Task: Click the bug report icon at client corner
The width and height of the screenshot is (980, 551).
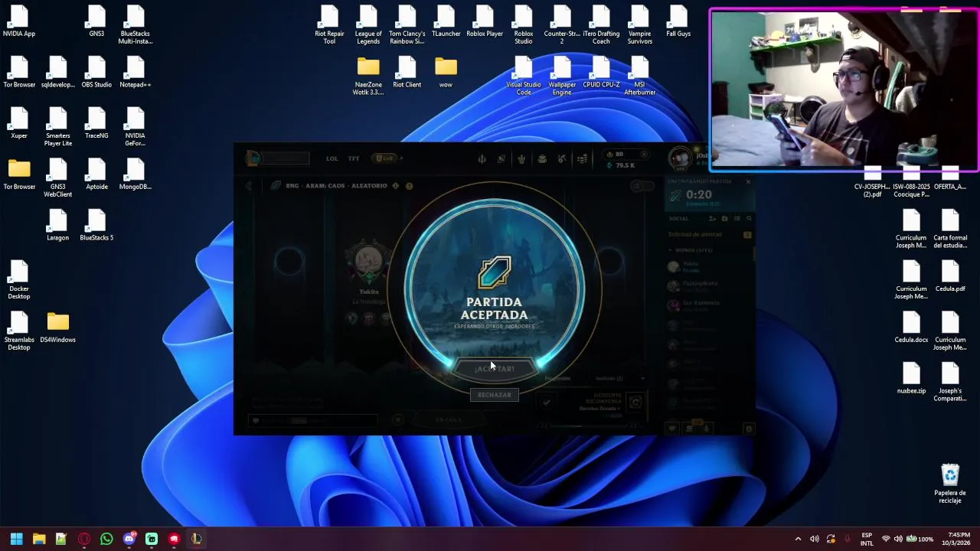Action: pos(749,429)
